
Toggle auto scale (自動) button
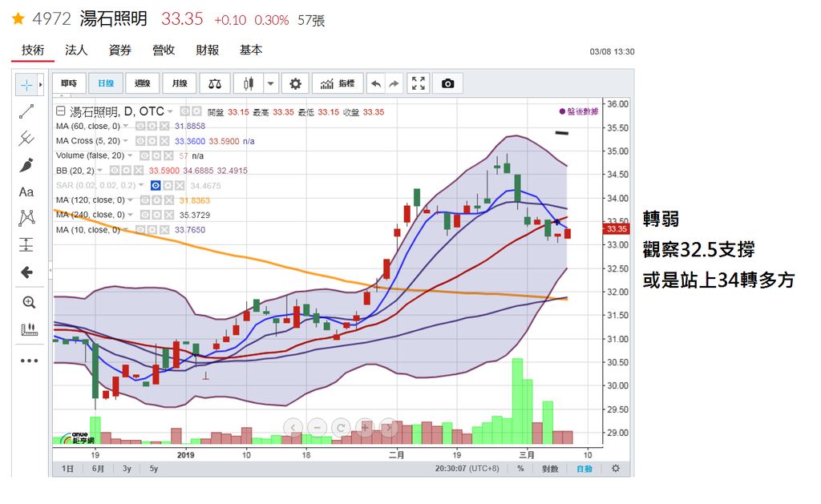(x=584, y=469)
